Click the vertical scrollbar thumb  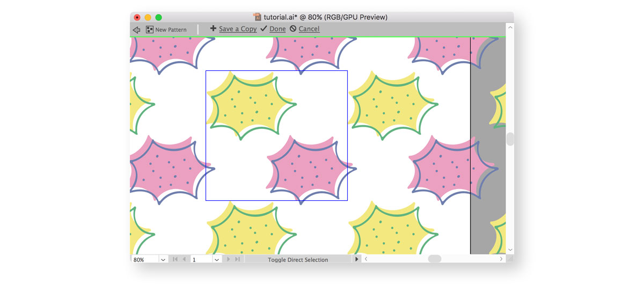(510, 139)
